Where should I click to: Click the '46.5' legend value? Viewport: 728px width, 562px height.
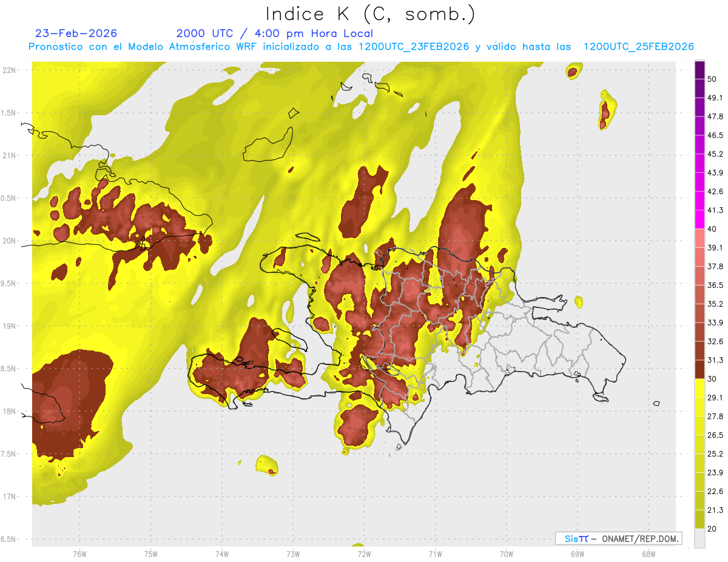(x=715, y=135)
